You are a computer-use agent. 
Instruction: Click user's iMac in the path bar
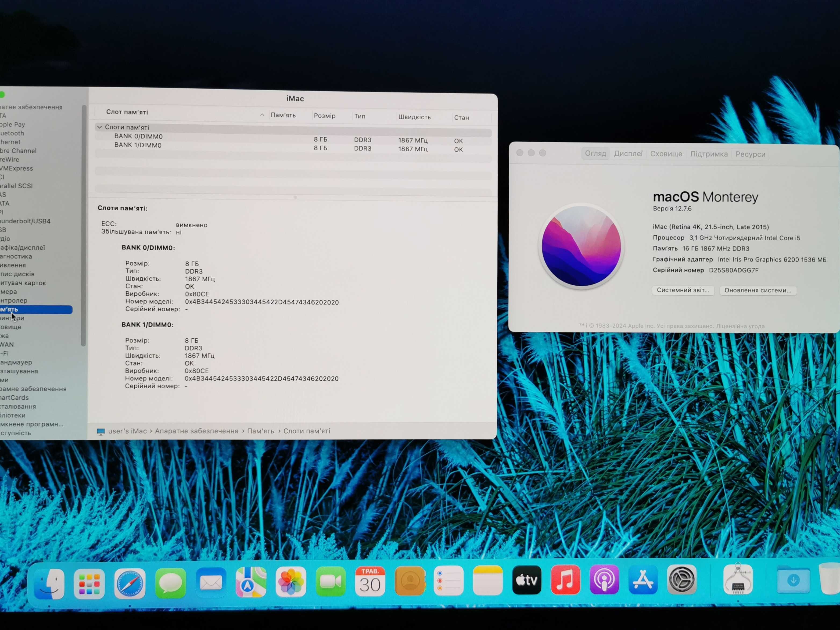tap(127, 431)
